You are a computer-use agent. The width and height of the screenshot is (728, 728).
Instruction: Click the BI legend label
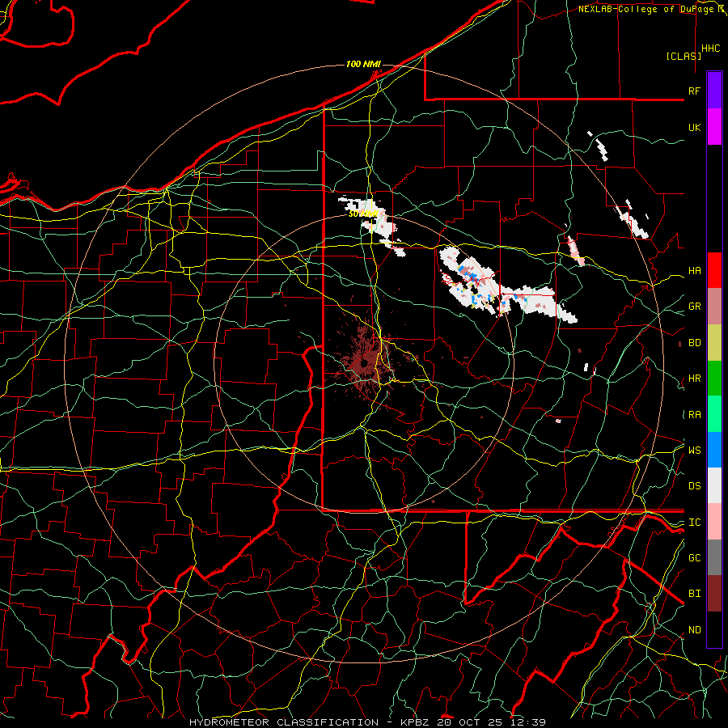pyautogui.click(x=695, y=594)
